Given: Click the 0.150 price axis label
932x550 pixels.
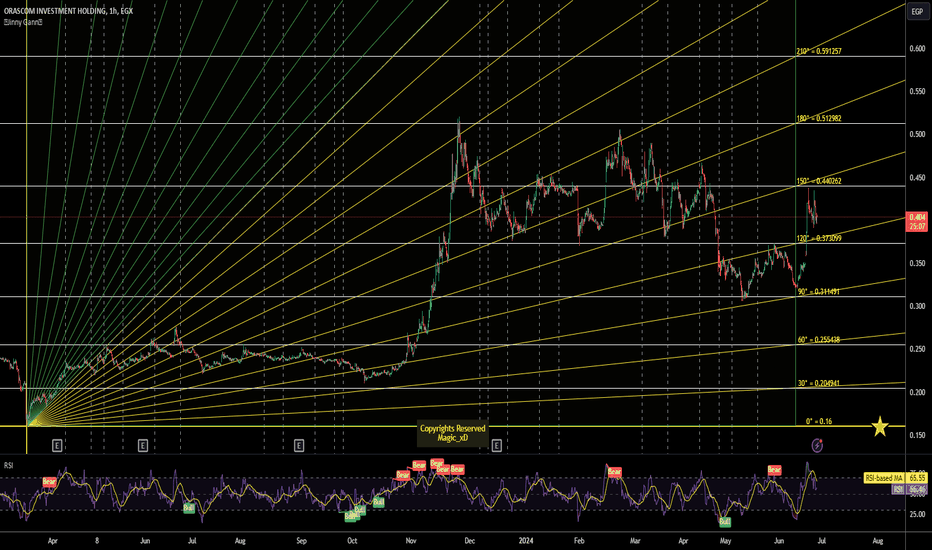Looking at the screenshot, I should (917, 435).
